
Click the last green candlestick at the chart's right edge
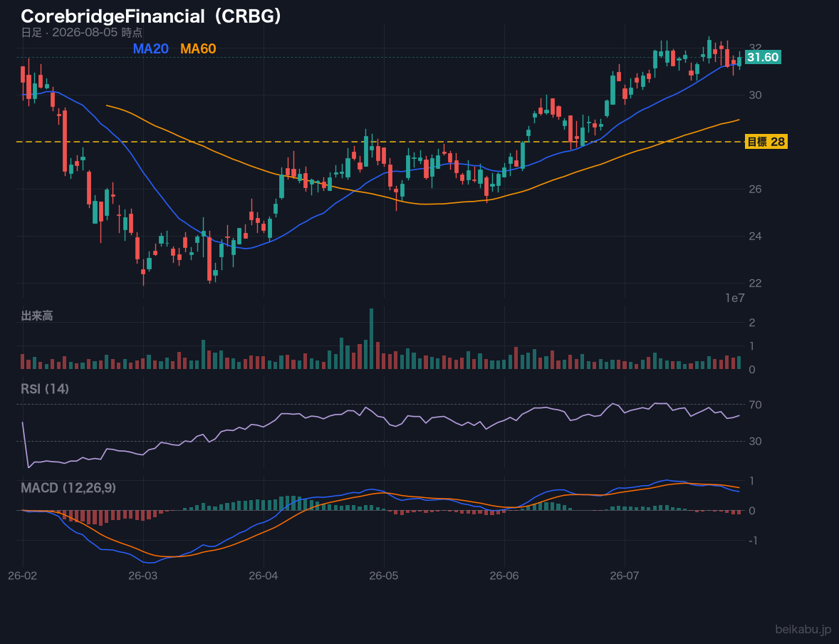pos(739,61)
